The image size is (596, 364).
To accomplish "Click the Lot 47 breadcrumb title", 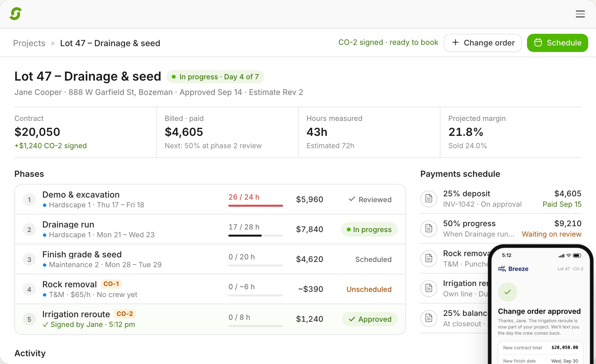I will [x=110, y=43].
